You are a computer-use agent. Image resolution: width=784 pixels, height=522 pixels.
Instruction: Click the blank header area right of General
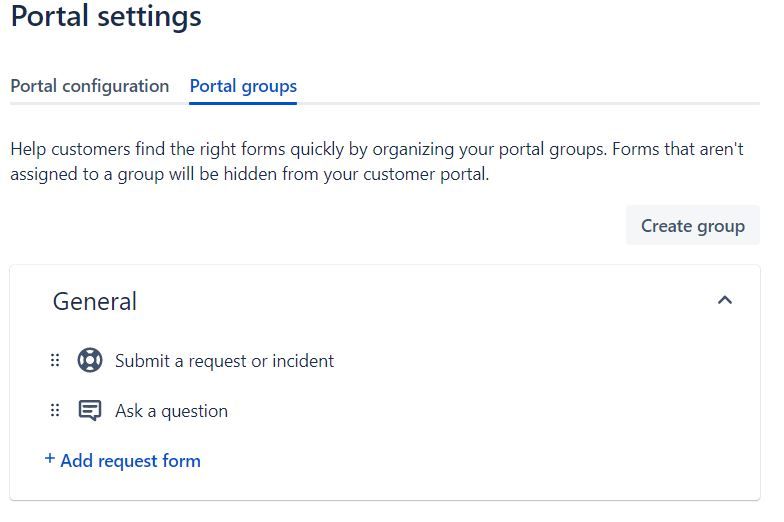pyautogui.click(x=420, y=301)
